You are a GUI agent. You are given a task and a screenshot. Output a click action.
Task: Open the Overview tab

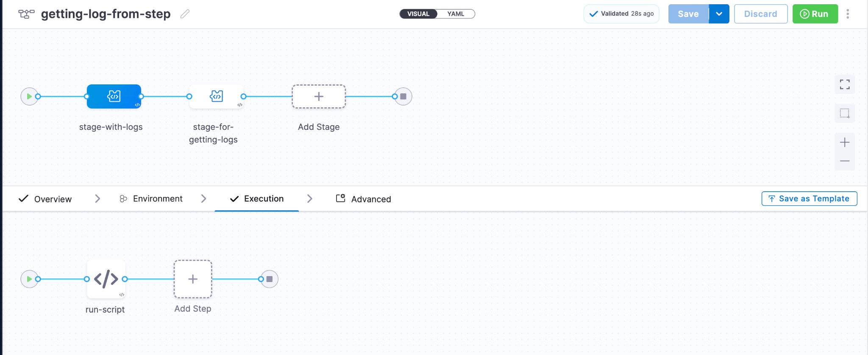46,199
